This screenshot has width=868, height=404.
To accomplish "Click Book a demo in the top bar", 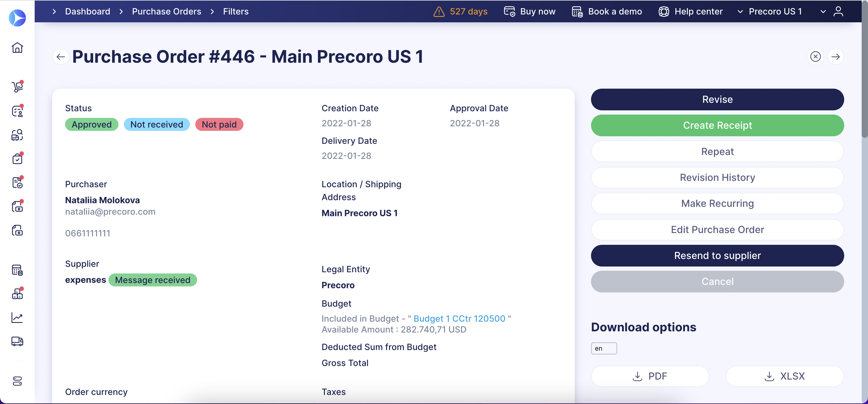I will [615, 11].
